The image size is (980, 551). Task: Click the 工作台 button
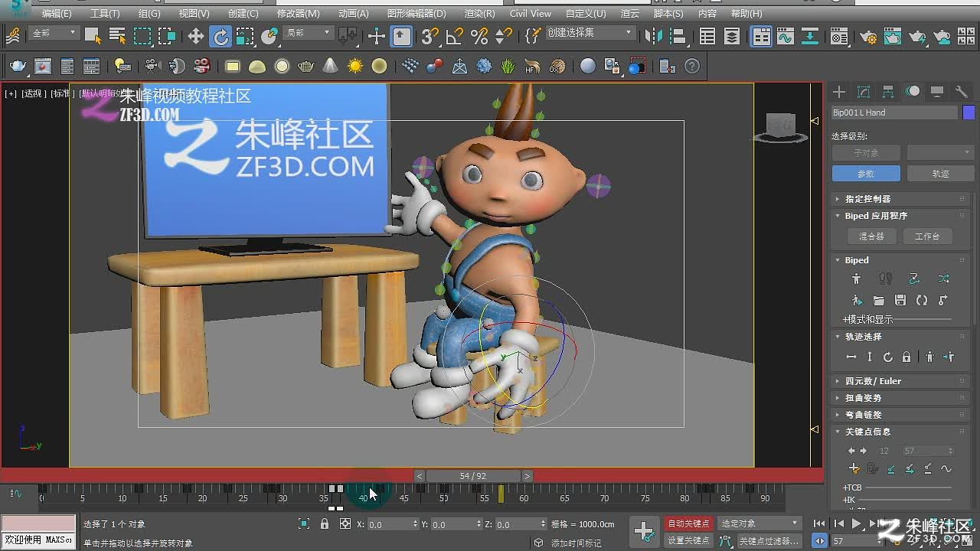(926, 236)
